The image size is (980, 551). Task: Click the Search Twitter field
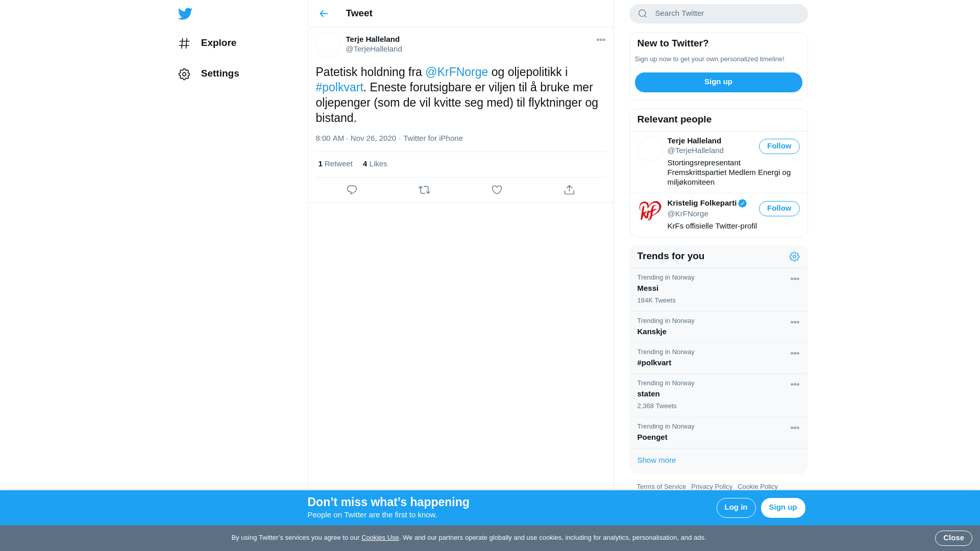[x=718, y=14]
